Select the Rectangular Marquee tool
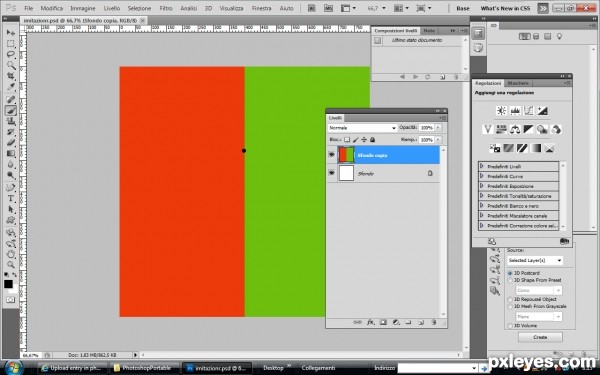Image resolution: width=600 pixels, height=375 pixels. tap(11, 44)
